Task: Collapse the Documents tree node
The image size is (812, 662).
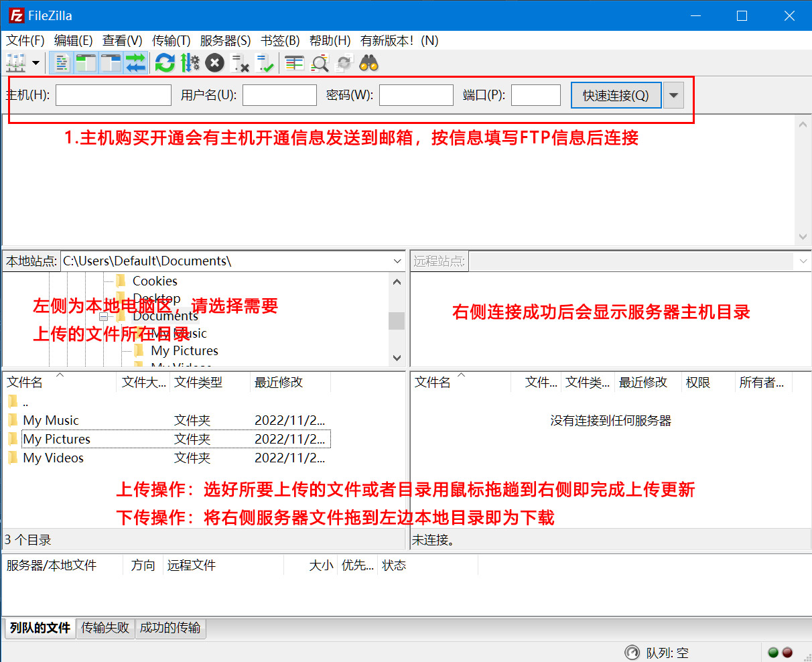Action: 104,316
